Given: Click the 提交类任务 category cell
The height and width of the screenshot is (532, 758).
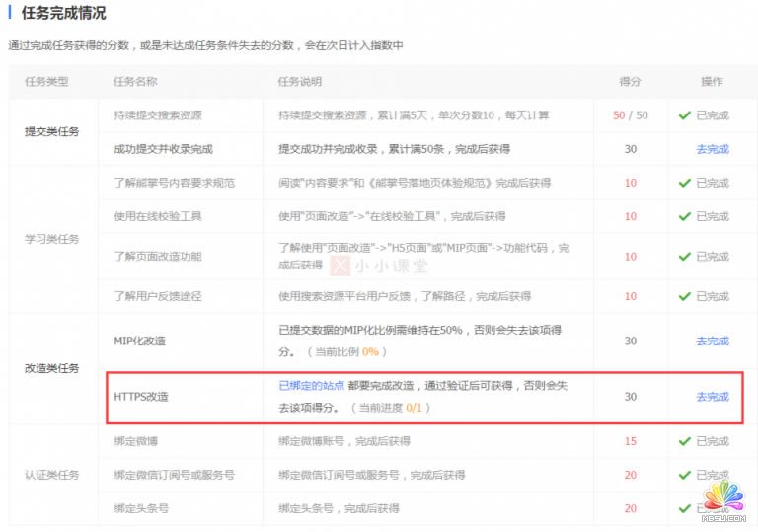Looking at the screenshot, I should tap(51, 131).
